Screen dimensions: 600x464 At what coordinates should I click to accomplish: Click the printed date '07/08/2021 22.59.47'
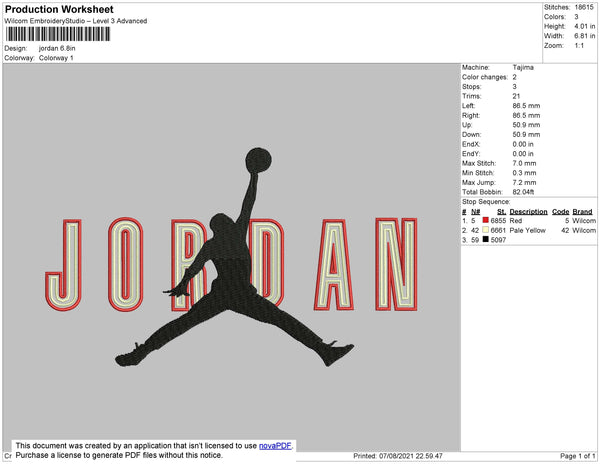[411, 456]
